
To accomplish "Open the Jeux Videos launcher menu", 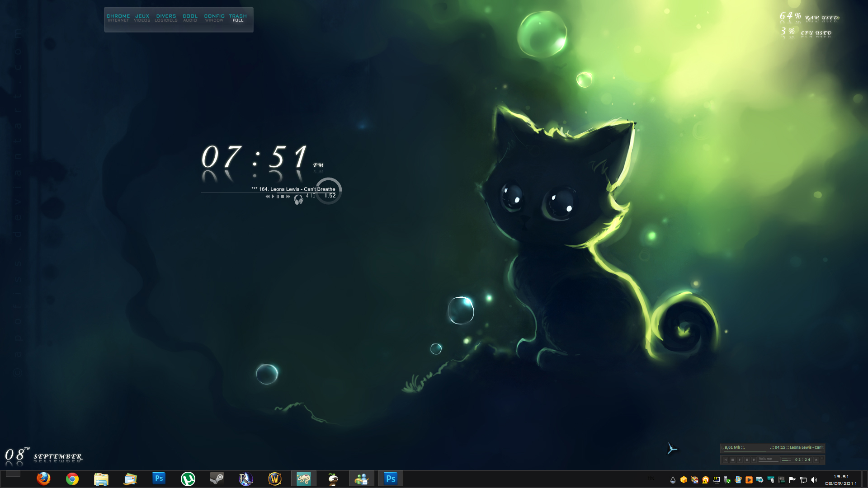I will click(x=142, y=18).
